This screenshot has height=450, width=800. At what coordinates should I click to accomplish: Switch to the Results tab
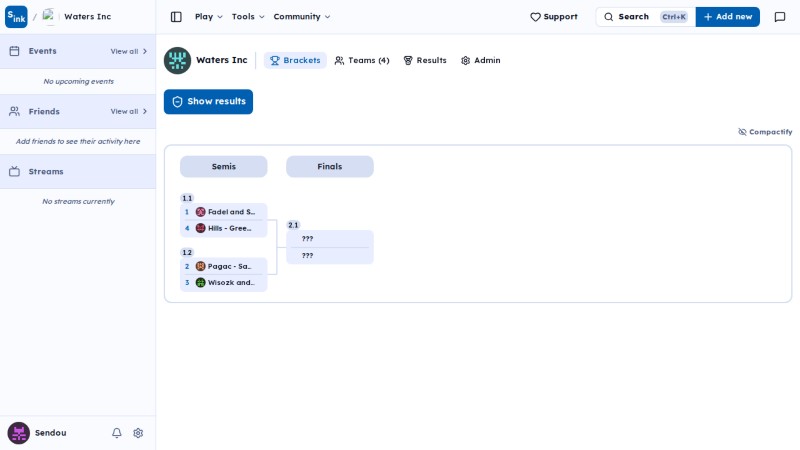424,60
